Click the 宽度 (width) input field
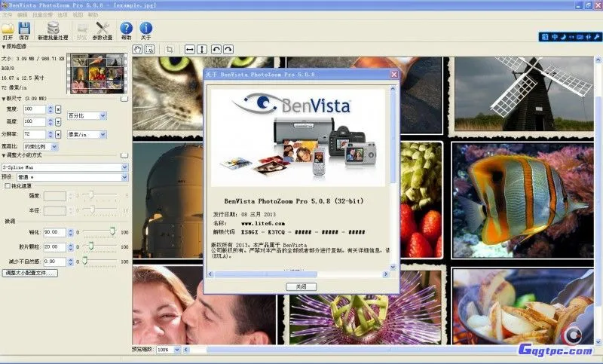603x364 pixels. (34, 109)
